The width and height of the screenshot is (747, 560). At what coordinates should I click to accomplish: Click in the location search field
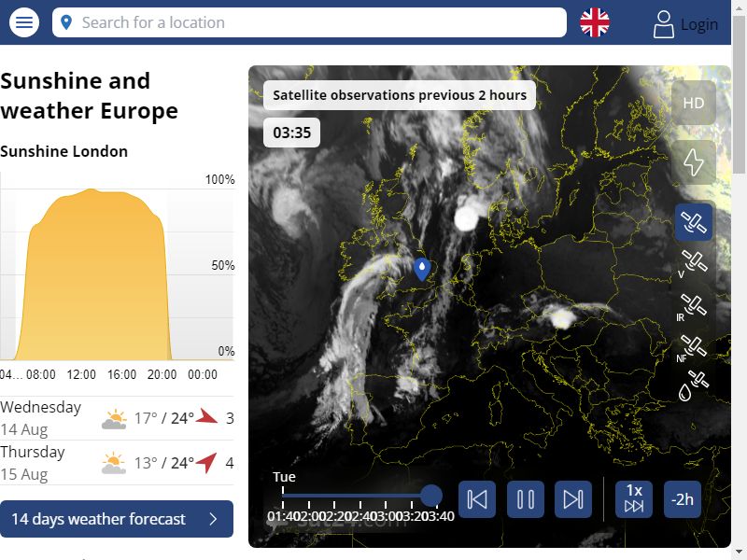317,22
